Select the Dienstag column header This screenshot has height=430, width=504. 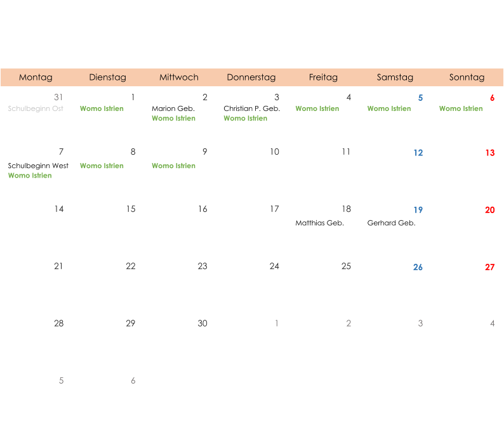(x=107, y=77)
